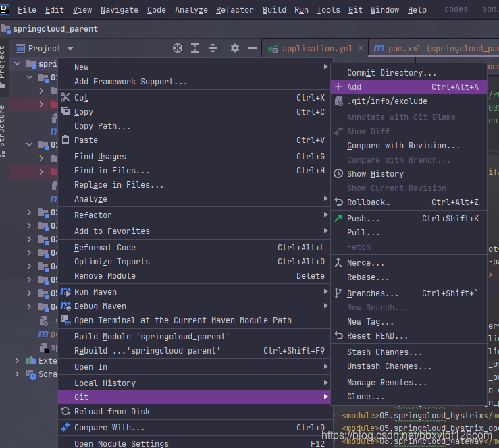499x448 pixels.
Task: Choose Add in Git submenu
Action: (x=409, y=86)
